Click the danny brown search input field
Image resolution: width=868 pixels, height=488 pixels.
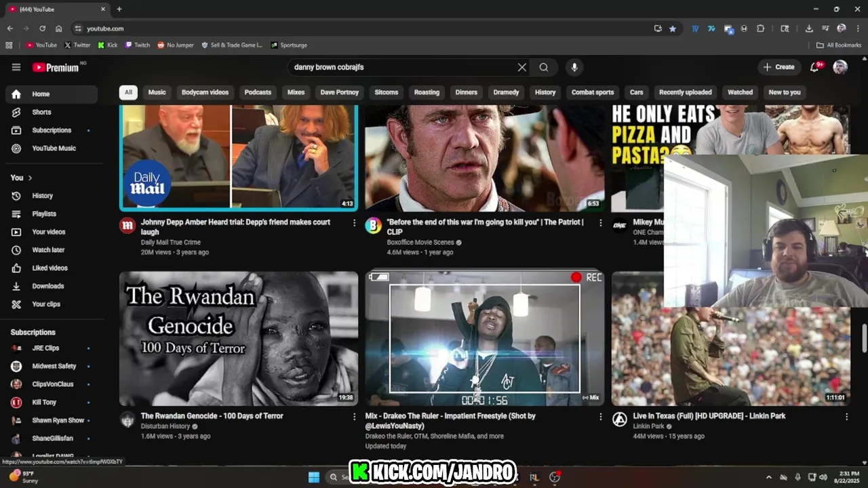[401, 67]
